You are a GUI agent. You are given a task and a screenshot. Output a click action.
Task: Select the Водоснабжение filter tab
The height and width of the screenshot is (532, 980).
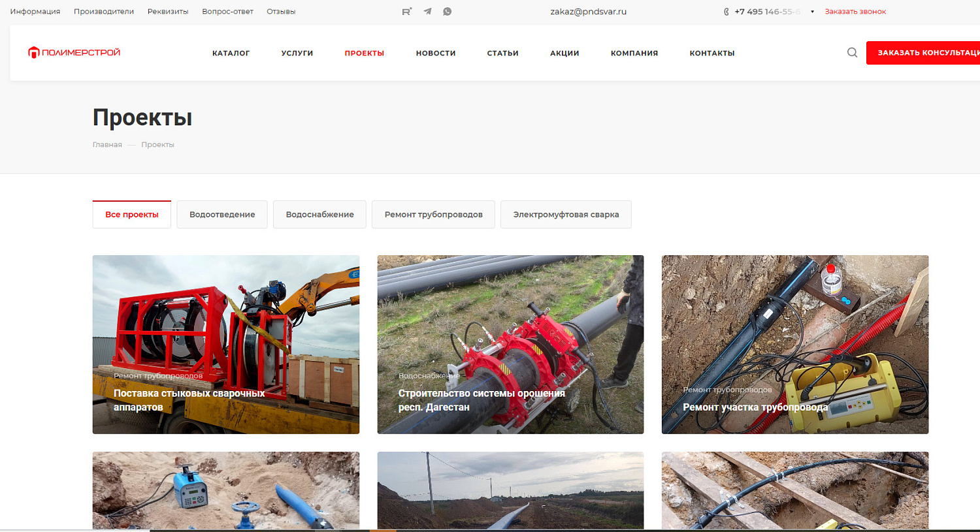tap(319, 215)
